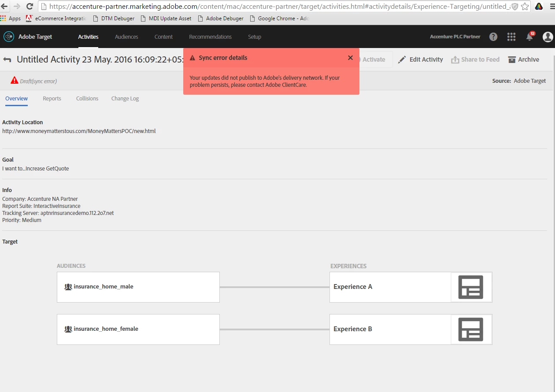Viewport: 555px width, 392px height.
Task: Click the colorful extension icon in toolbar
Action: pyautogui.click(x=539, y=7)
